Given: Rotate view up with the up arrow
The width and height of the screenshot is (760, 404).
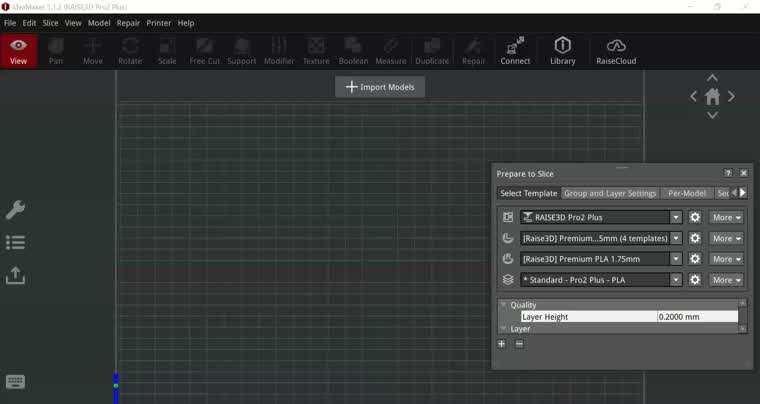Looking at the screenshot, I should (712, 78).
